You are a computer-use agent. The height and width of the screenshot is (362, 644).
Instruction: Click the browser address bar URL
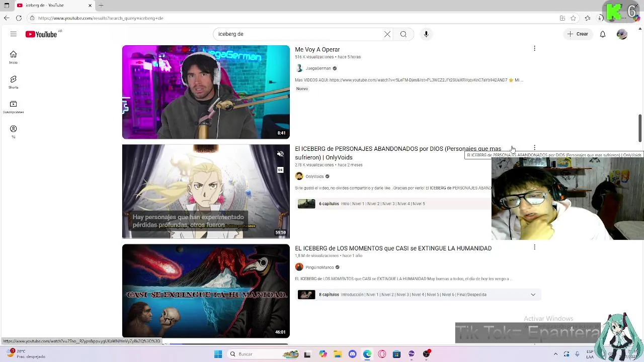(x=101, y=18)
